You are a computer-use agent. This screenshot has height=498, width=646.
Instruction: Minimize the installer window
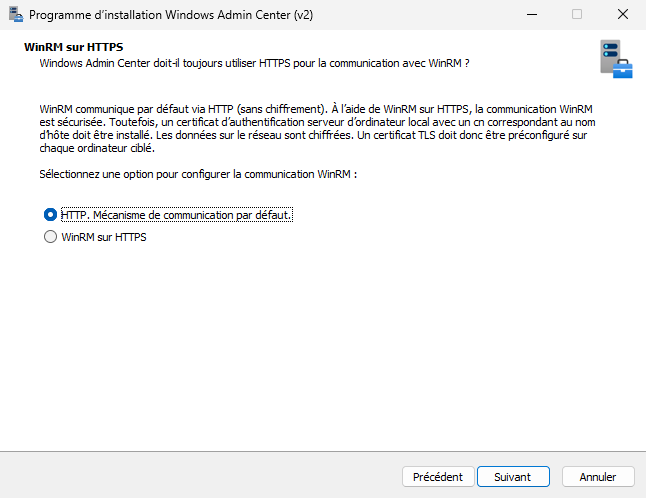point(530,15)
